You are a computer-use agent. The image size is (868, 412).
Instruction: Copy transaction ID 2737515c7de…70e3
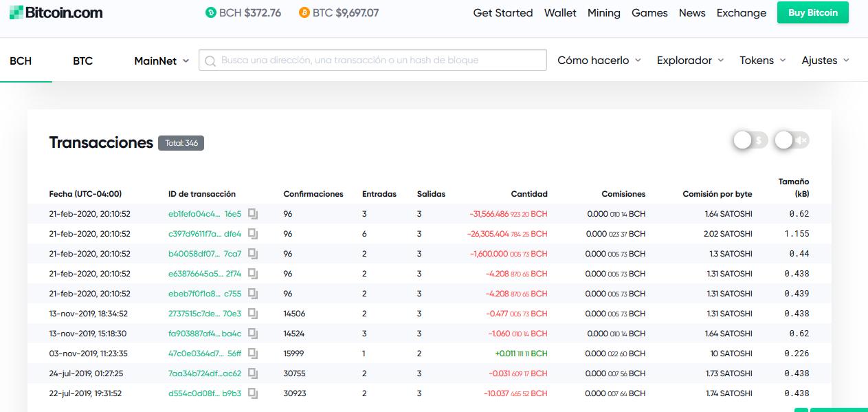tap(253, 314)
